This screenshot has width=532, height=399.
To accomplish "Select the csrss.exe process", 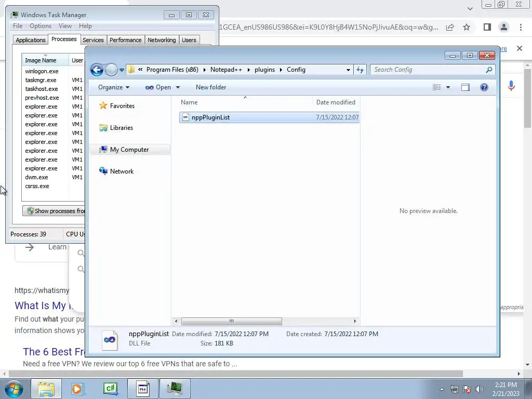I will tap(37, 186).
